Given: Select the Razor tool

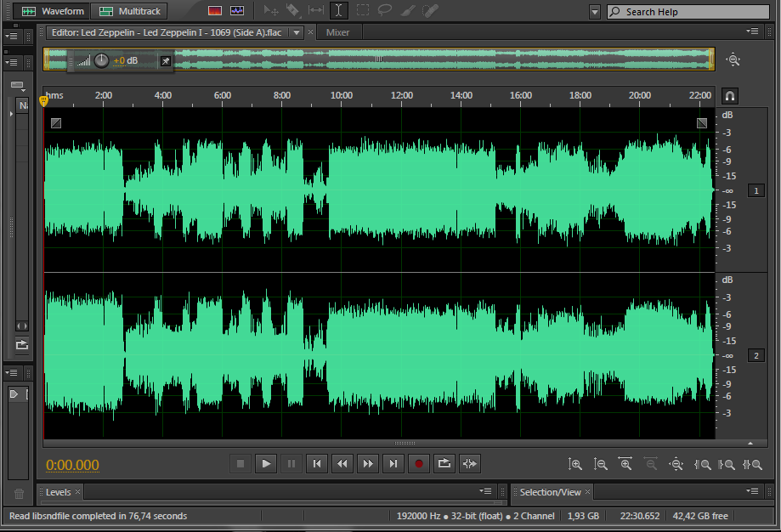Looking at the screenshot, I should pyautogui.click(x=293, y=10).
